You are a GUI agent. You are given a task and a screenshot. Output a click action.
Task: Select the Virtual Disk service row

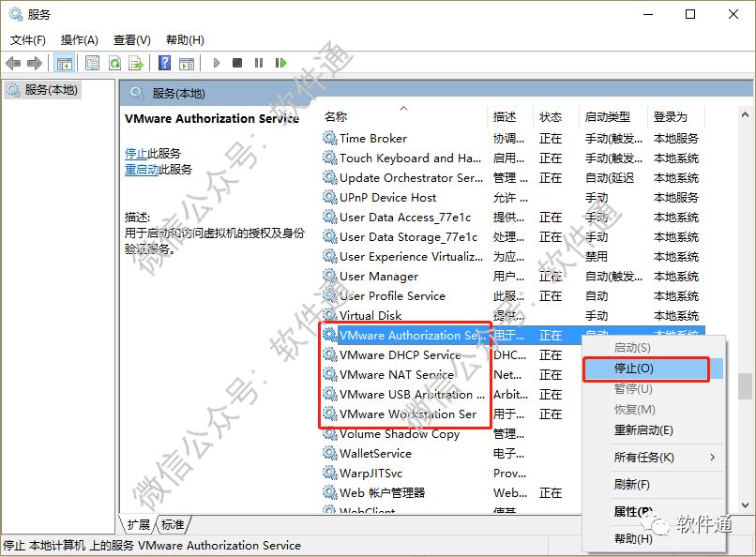[x=512, y=316]
